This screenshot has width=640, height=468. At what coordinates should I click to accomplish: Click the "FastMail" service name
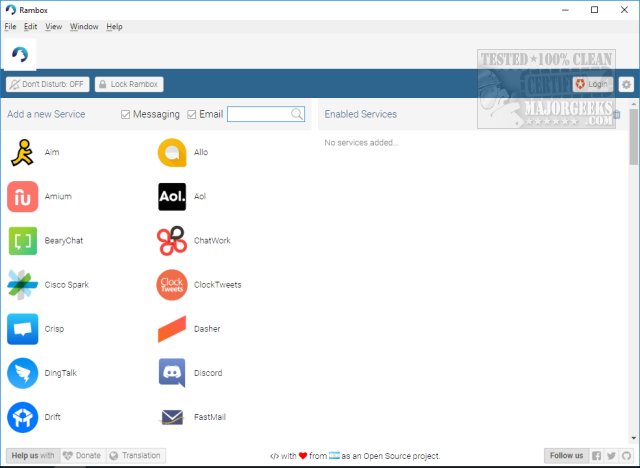210,417
